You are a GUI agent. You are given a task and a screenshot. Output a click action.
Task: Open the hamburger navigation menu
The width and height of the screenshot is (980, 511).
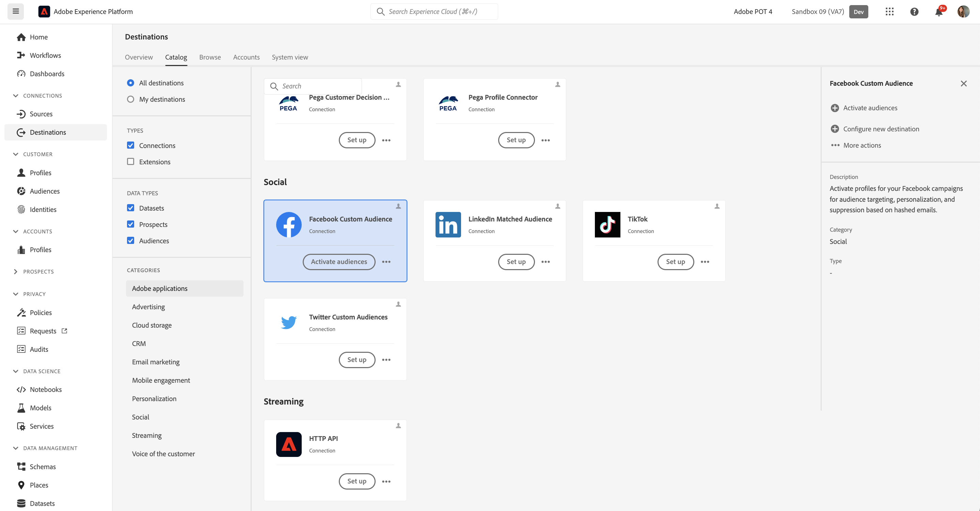coord(16,12)
